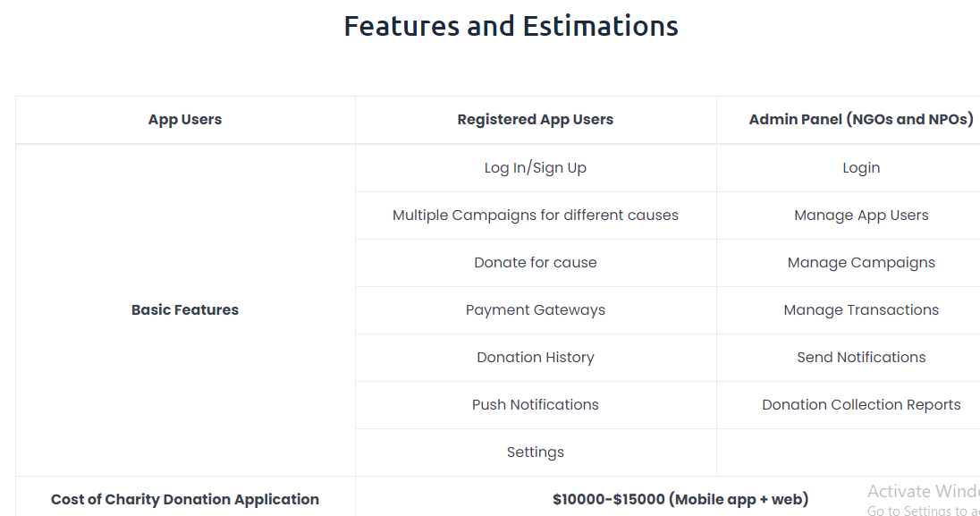Click Cost of Charity Donation Application label
Image resolution: width=980 pixels, height=516 pixels.
[x=185, y=499]
